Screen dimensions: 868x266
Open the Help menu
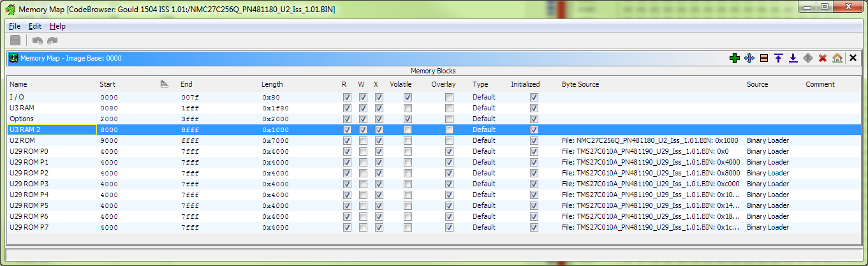pyautogui.click(x=57, y=26)
